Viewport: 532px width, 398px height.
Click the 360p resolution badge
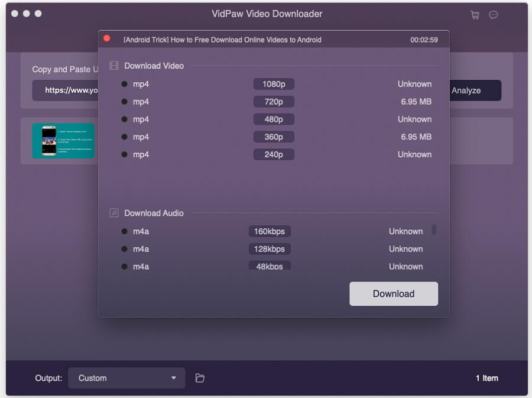point(274,137)
